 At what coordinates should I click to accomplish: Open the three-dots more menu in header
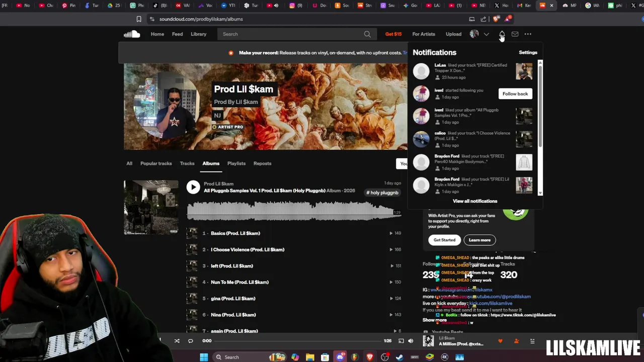click(x=528, y=34)
